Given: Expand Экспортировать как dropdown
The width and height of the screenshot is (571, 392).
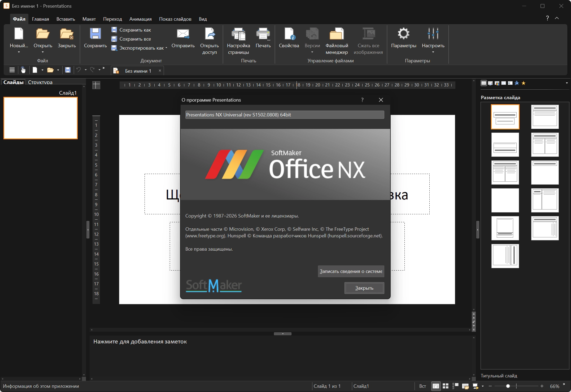Looking at the screenshot, I should (166, 48).
